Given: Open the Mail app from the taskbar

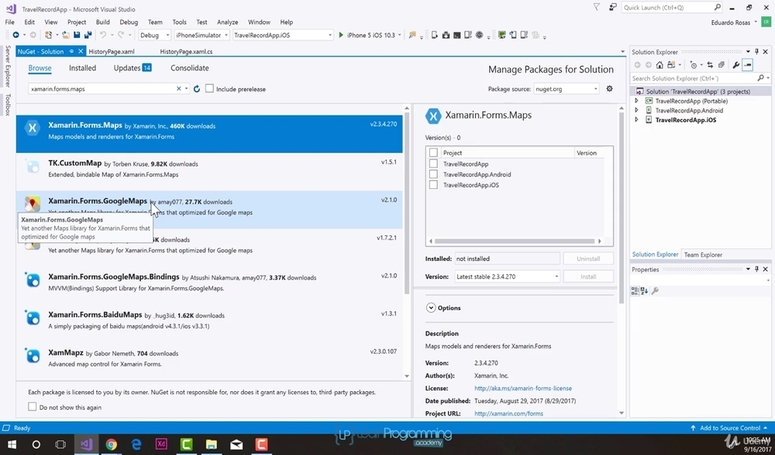Looking at the screenshot, I should click(237, 445).
